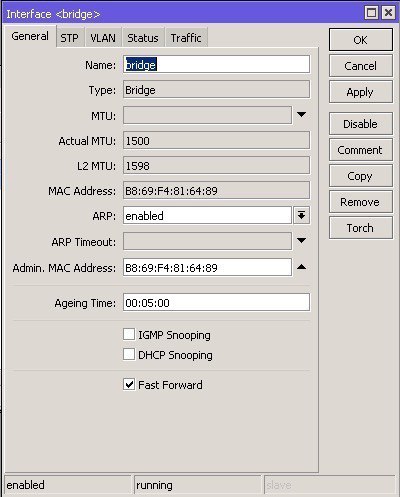Screen dimensions: 400x497
Task: Switch to the Status tab
Action: [x=143, y=38]
